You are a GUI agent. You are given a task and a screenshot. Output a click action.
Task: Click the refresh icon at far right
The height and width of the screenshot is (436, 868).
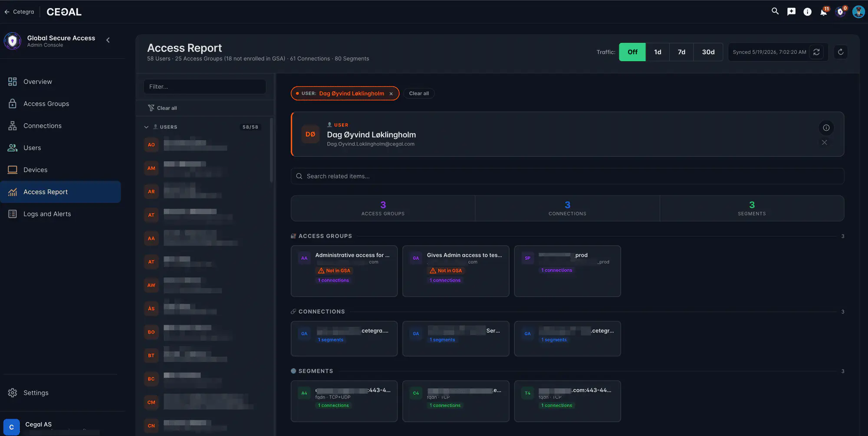point(841,52)
